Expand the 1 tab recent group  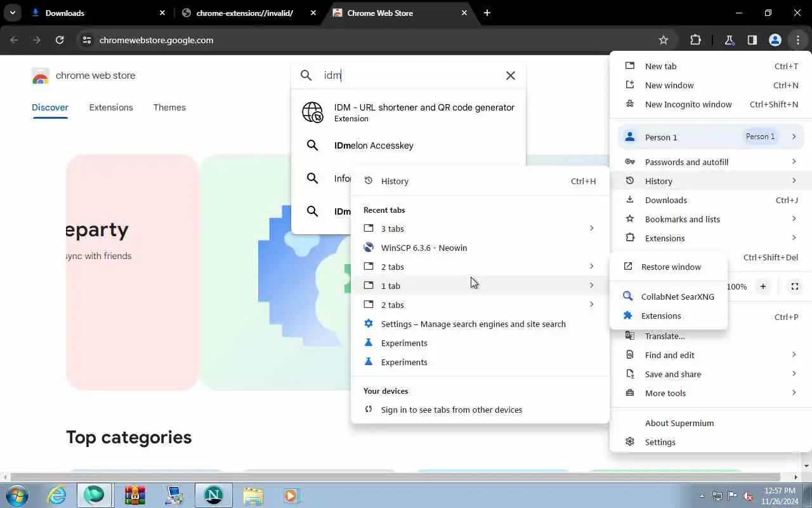click(480, 286)
